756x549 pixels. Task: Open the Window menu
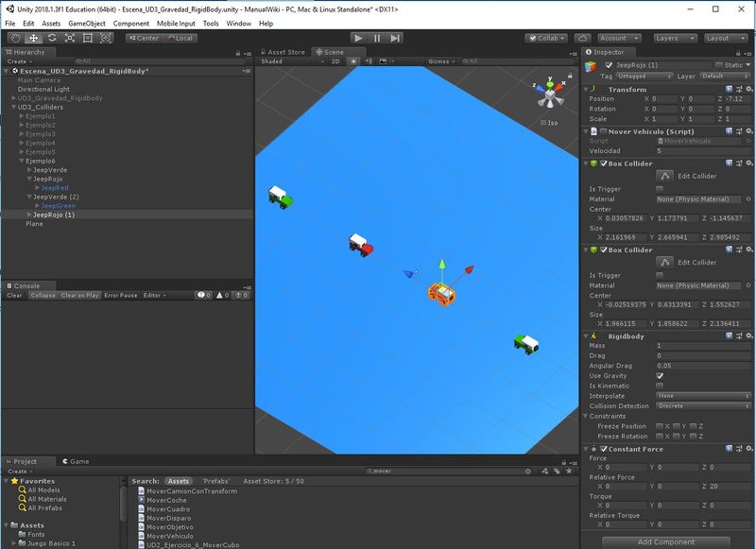[x=239, y=23]
